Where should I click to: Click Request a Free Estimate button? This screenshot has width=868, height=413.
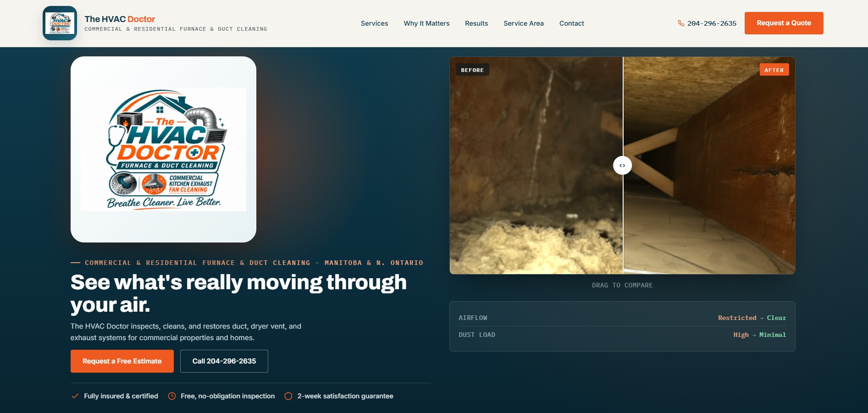122,361
